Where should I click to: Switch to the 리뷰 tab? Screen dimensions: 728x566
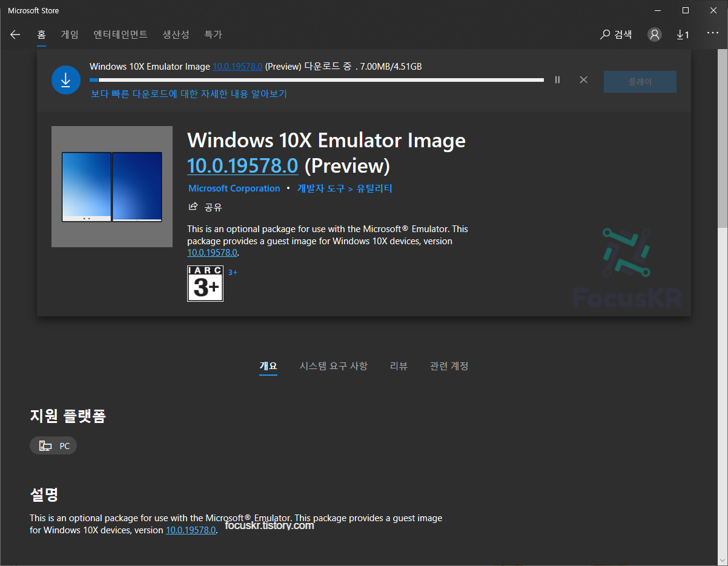(399, 365)
